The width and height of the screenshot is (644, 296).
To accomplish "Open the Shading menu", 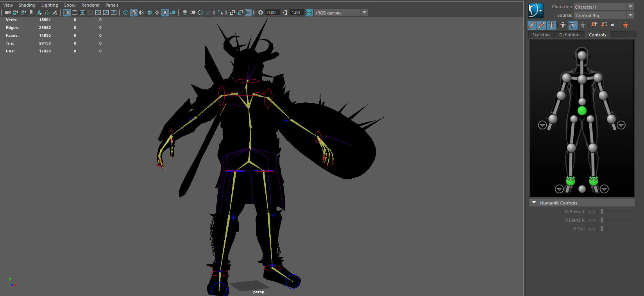I will [27, 5].
